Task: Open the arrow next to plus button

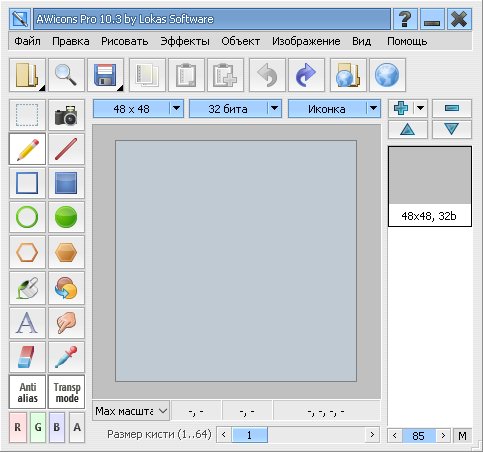Action: [x=420, y=108]
